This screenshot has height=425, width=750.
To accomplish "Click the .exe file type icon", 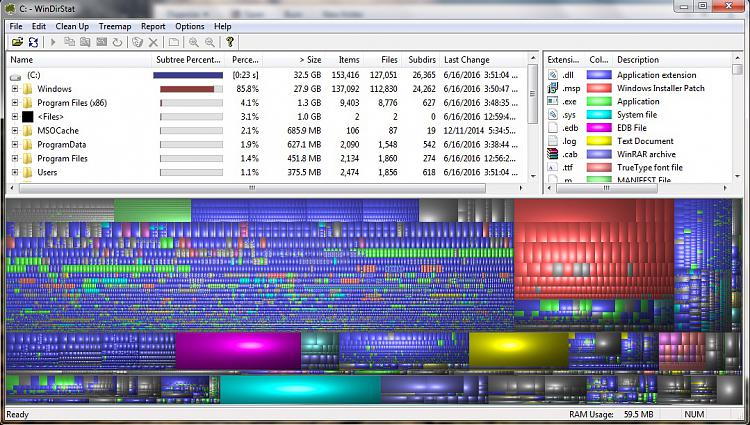I will [x=553, y=101].
